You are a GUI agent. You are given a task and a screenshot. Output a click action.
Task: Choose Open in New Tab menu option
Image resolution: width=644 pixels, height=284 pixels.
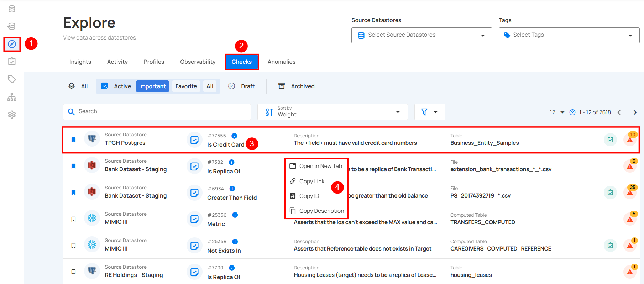(x=320, y=166)
